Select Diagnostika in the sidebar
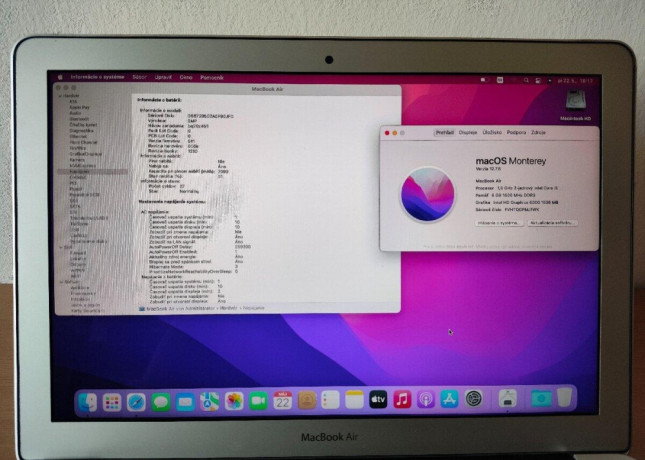This screenshot has height=460, width=645. coord(81,130)
